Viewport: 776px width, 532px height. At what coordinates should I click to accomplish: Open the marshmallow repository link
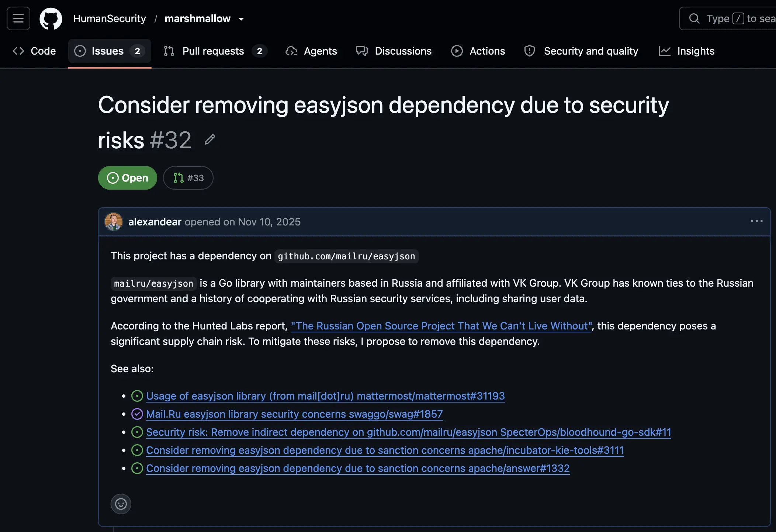pos(197,18)
